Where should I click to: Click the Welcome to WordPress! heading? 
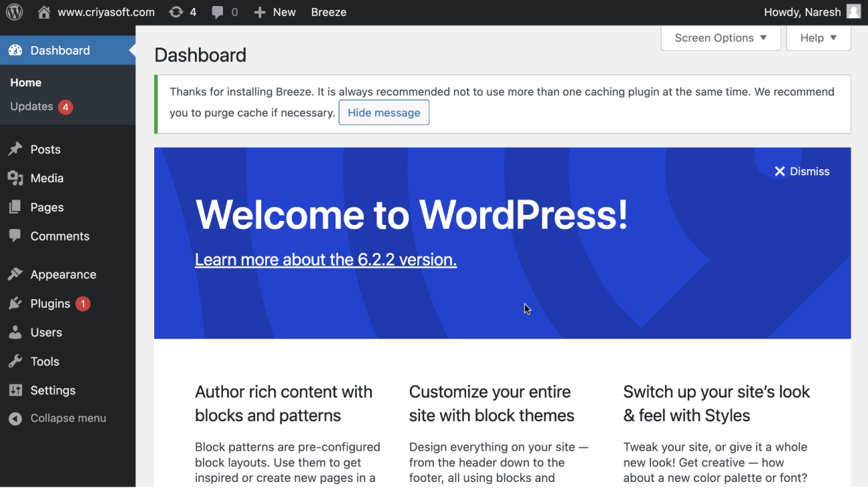(411, 215)
